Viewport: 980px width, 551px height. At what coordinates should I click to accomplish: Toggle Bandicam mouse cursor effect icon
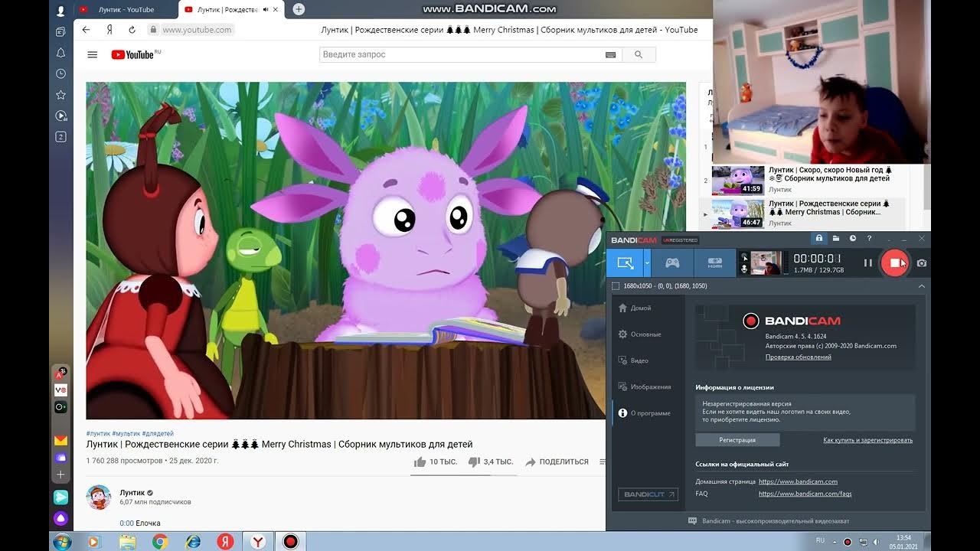743,256
